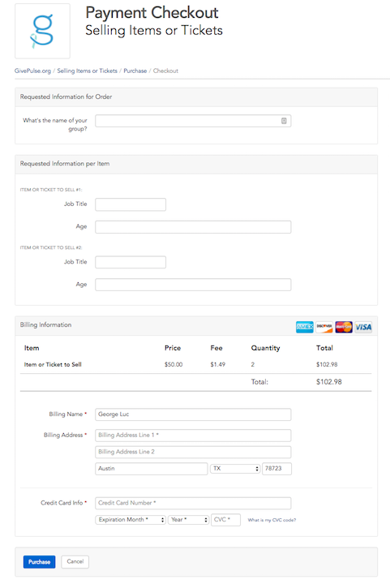Open the Expiration Month dropdown
Viewport: 390px width, 588px height.
tap(131, 520)
